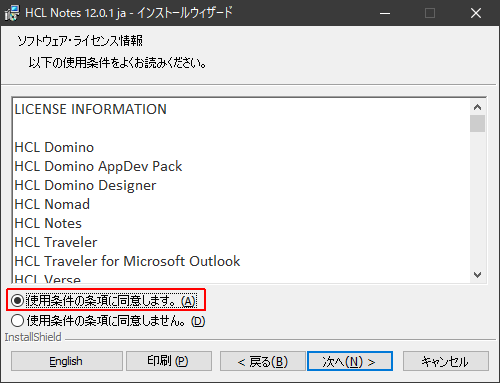The image size is (500, 383).
Task: Click the HCL Traveler for Microsoft Outlook line
Action: tap(127, 261)
